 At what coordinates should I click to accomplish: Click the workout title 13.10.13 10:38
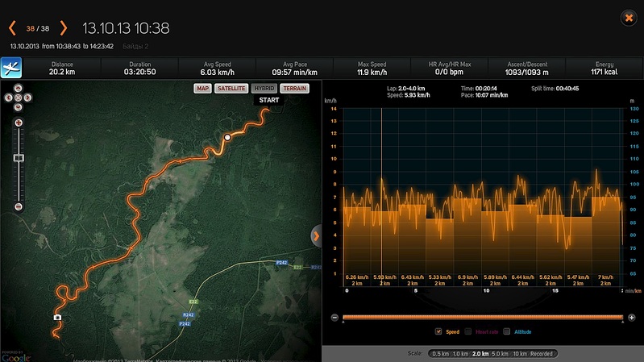point(126,28)
